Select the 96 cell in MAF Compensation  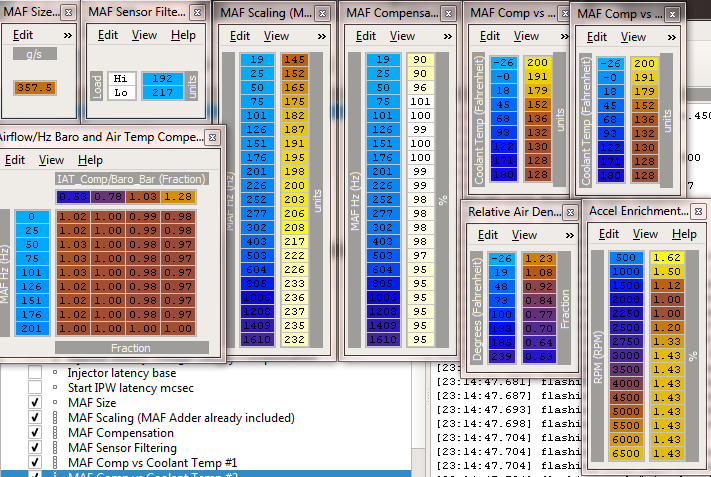pyautogui.click(x=420, y=88)
